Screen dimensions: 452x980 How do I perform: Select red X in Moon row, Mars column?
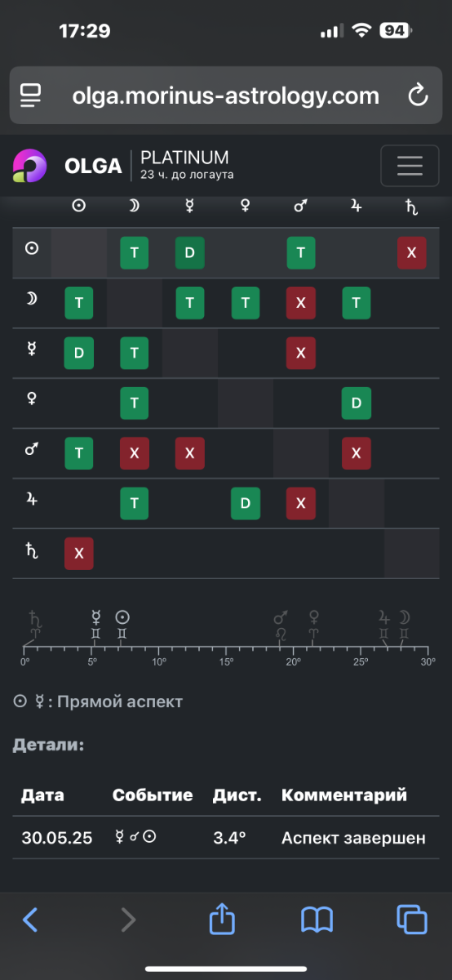click(x=300, y=303)
